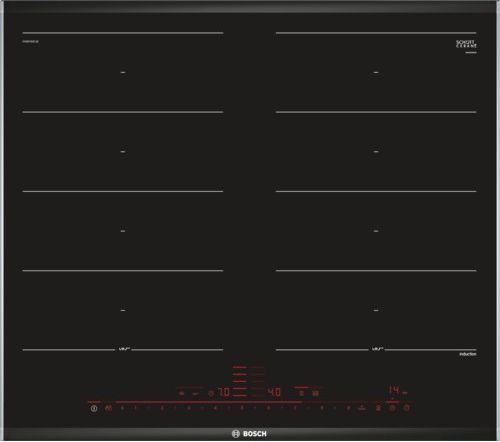Image resolution: width=500 pixels, height=442 pixels.
Task: Tap the rightmost round icon on control strip
Action: (x=407, y=408)
